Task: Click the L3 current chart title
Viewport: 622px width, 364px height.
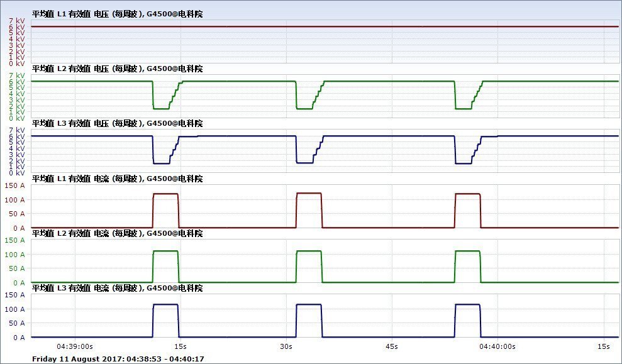Action: (118, 288)
